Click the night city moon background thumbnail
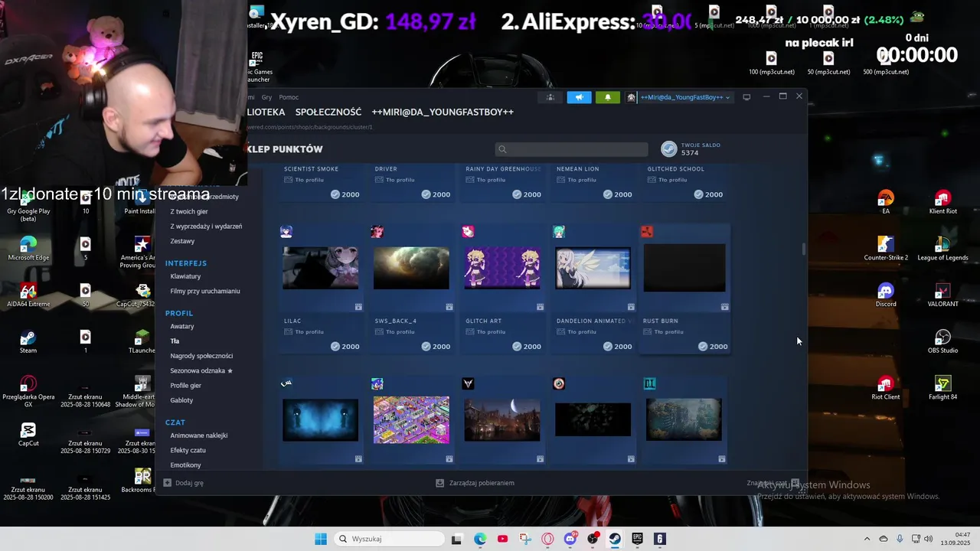Image resolution: width=980 pixels, height=551 pixels. (x=502, y=420)
